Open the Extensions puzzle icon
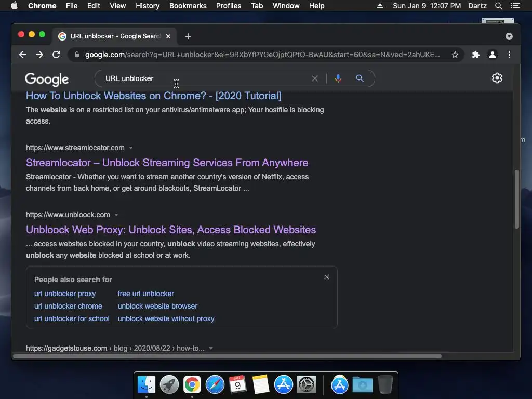The width and height of the screenshot is (532, 399). (476, 55)
